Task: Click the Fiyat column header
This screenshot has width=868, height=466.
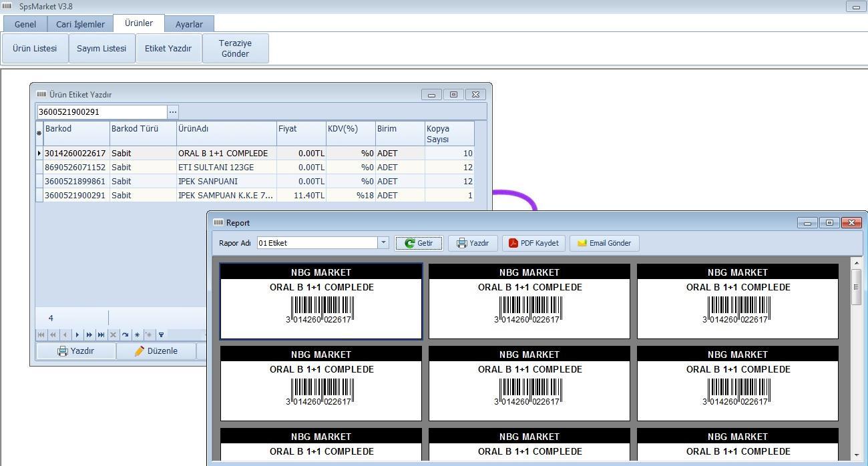Action: click(301, 134)
